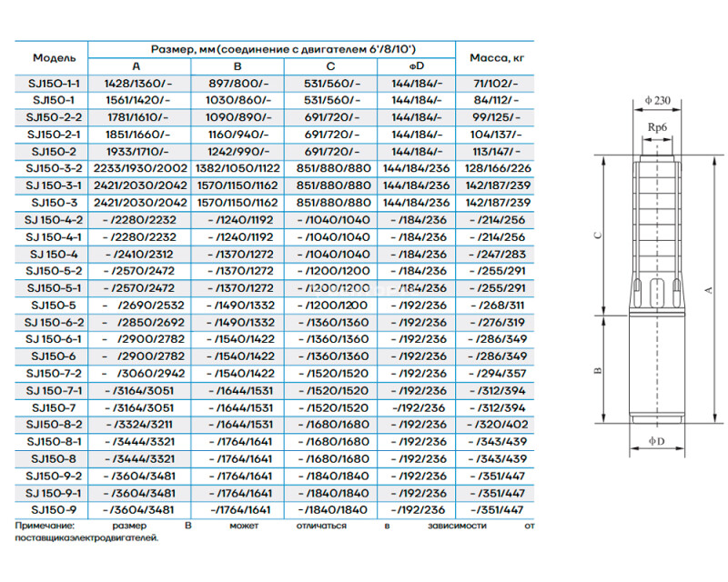Click the mass value 71/102/-

pyautogui.click(x=495, y=84)
